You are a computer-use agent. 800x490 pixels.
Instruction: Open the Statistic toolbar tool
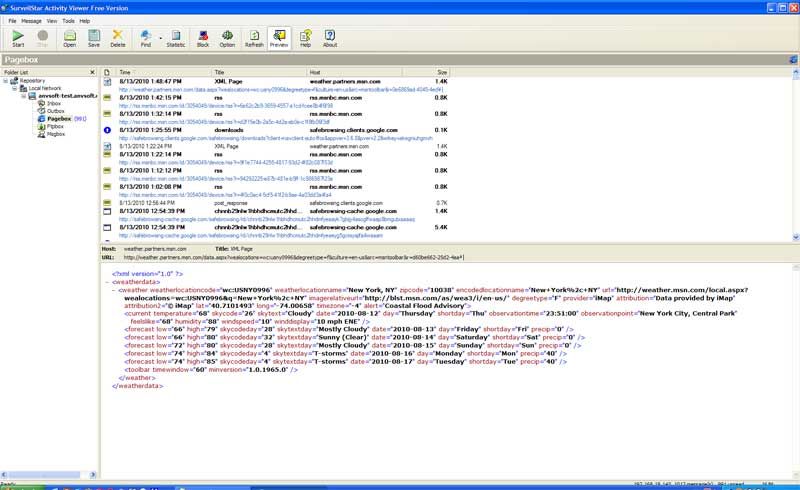tap(176, 38)
